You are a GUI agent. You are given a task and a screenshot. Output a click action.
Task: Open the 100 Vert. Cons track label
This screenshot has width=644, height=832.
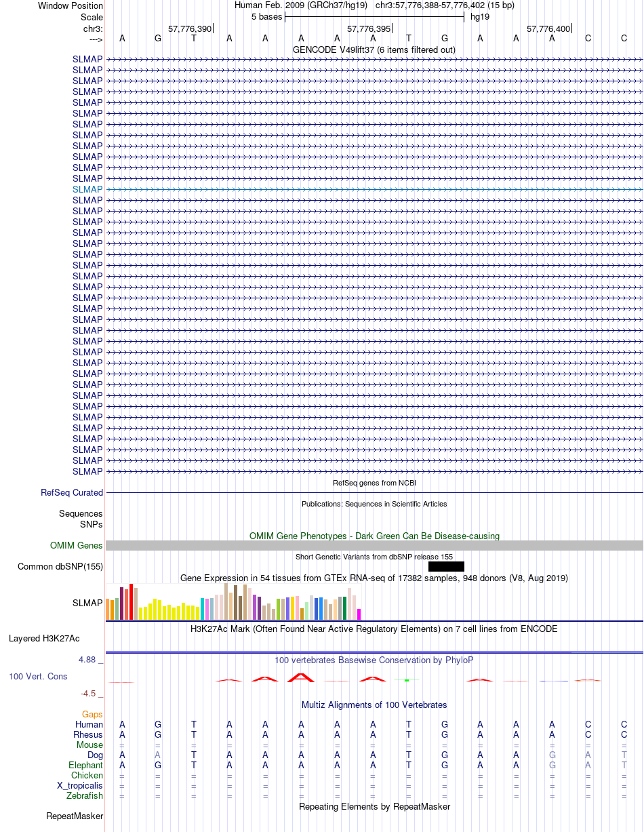(38, 676)
